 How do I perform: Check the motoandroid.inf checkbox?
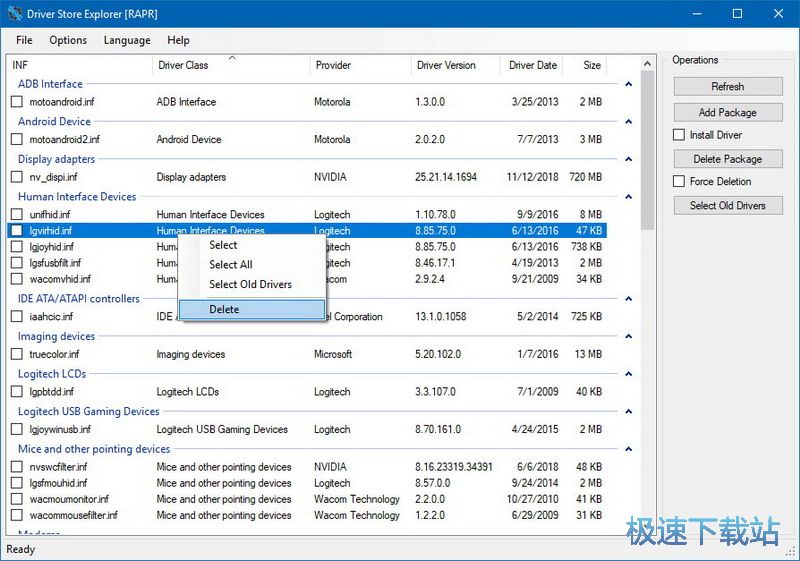coord(17,102)
